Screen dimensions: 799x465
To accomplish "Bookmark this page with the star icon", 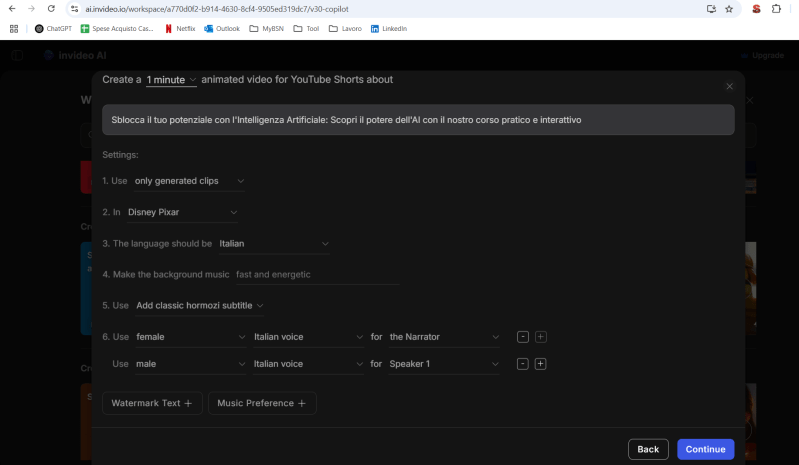I will click(729, 9).
